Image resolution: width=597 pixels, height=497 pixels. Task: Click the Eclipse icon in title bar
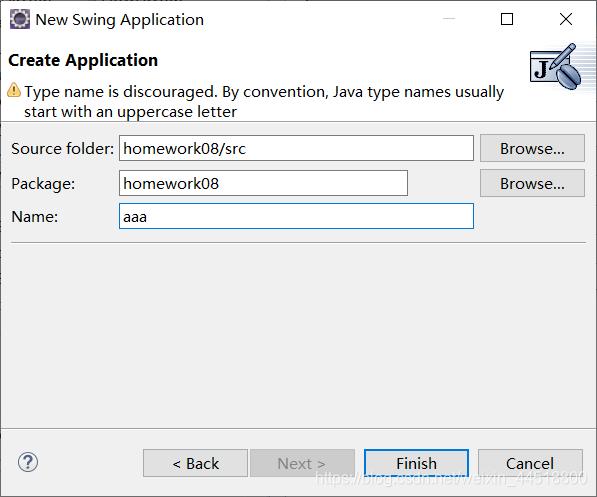pyautogui.click(x=20, y=19)
